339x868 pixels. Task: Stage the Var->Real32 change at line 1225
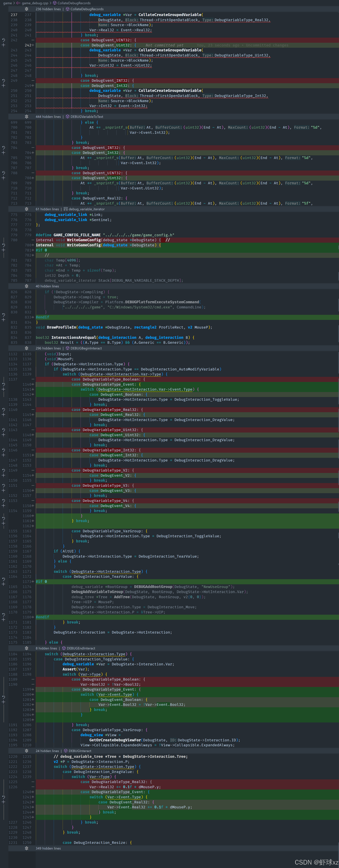click(3, 802)
